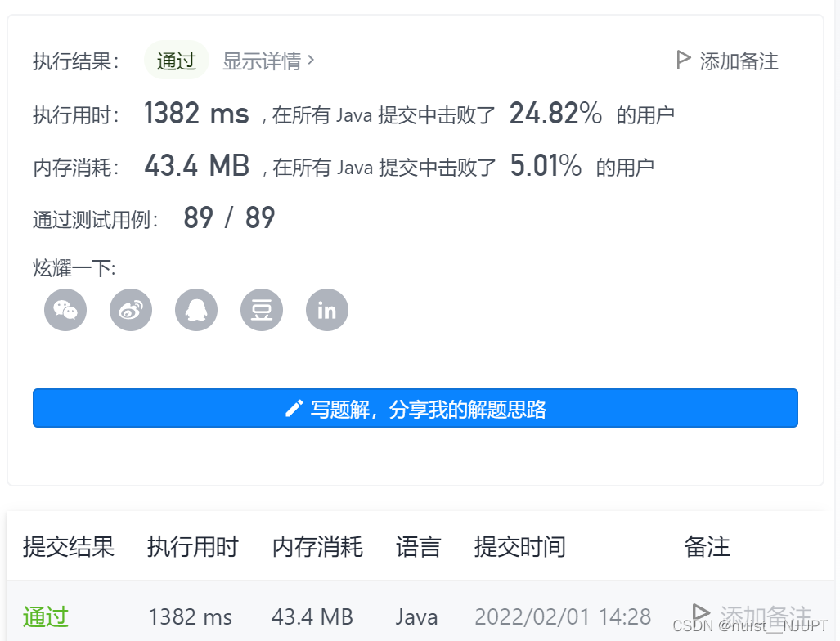Click the 提交结果 column header

(x=69, y=547)
